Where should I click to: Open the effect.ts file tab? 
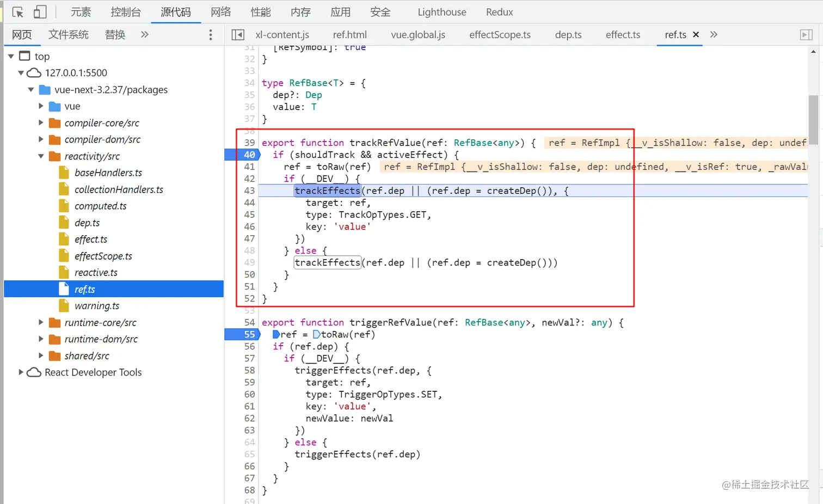pos(623,35)
